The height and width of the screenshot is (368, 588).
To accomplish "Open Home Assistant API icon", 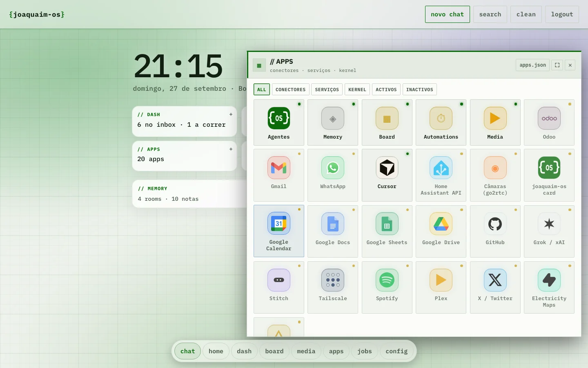I will [x=441, y=168].
